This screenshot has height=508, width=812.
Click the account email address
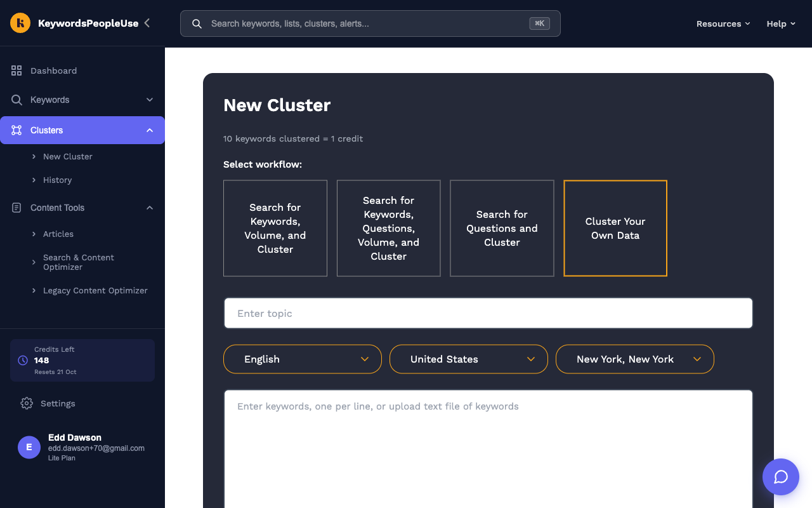coord(96,448)
